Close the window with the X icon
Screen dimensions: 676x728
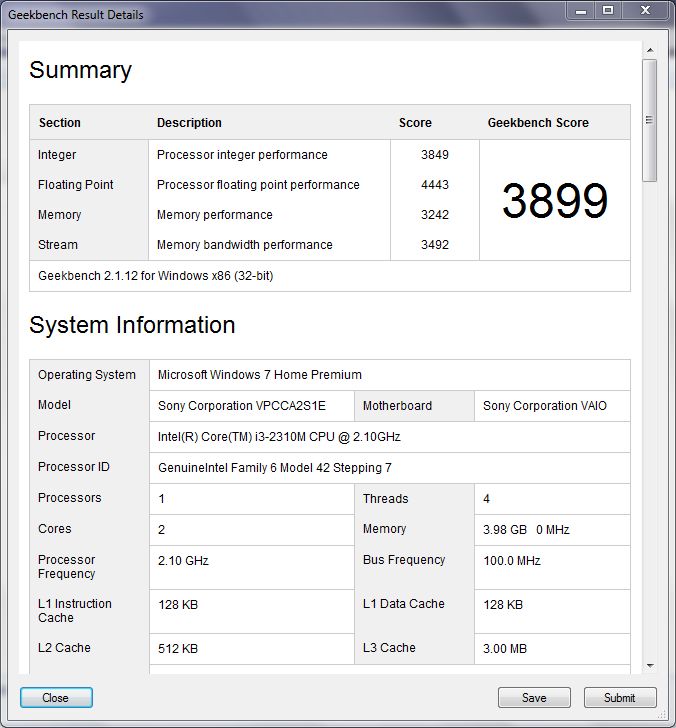pos(645,11)
